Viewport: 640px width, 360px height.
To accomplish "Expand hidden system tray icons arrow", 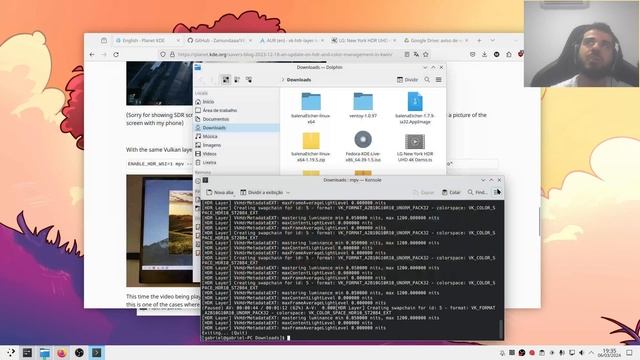I will coord(591,353).
